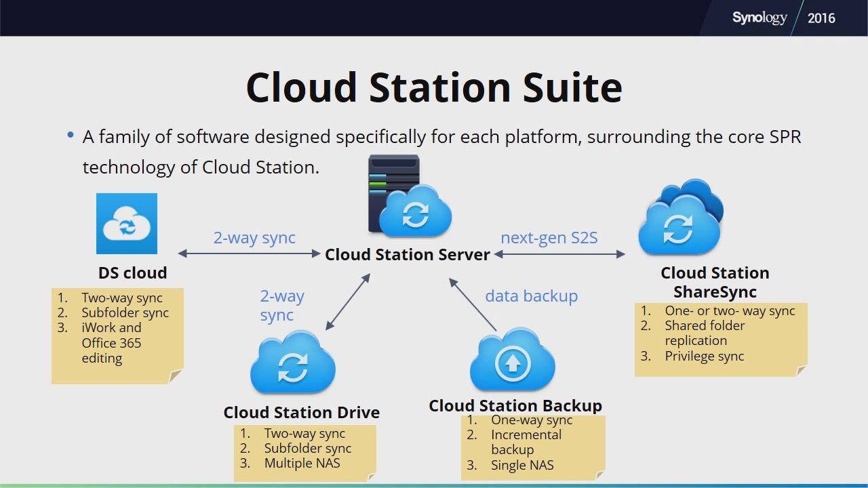This screenshot has width=868, height=488.
Task: Select the 'DS cloud' label
Action: (x=132, y=272)
